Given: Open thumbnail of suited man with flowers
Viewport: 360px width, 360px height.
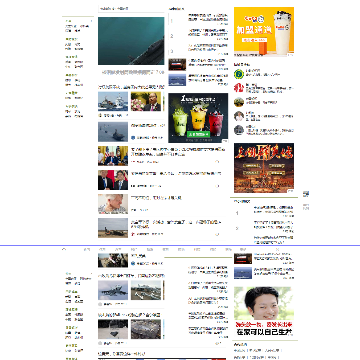Looking at the screenshot, I should pyautogui.click(x=146, y=101).
